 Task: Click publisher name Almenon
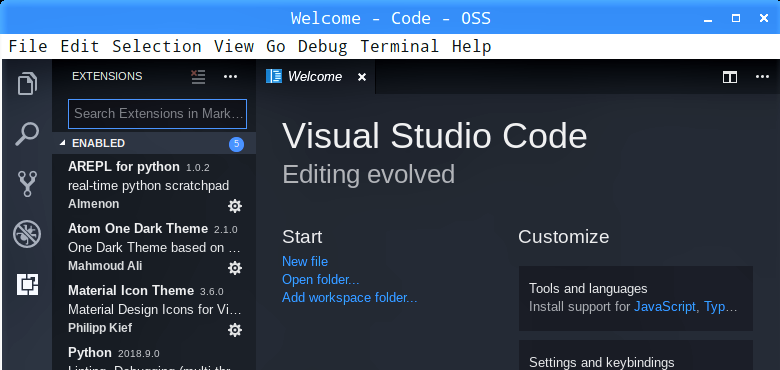[94, 204]
